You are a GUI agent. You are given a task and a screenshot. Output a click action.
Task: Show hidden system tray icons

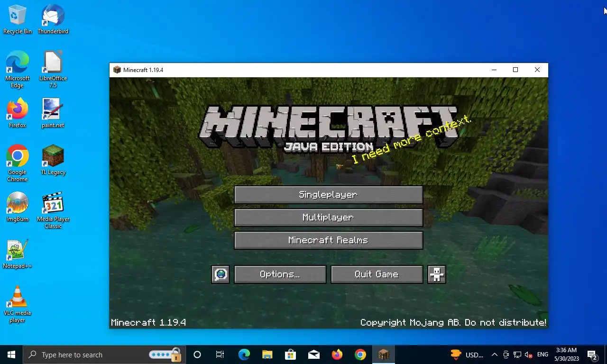(494, 355)
